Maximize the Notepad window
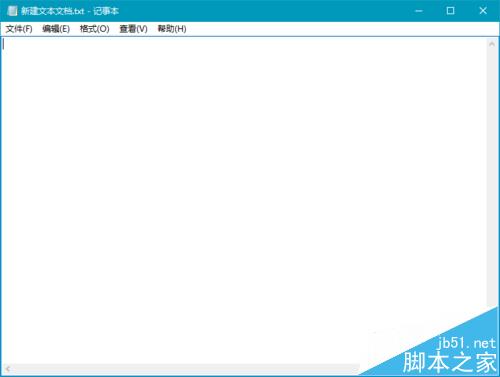 coord(450,11)
